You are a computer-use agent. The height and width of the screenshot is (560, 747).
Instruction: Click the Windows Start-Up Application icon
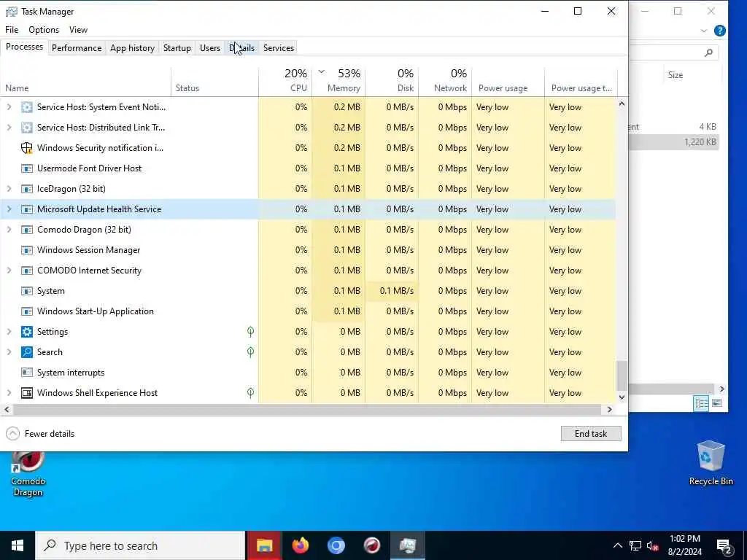click(x=27, y=311)
